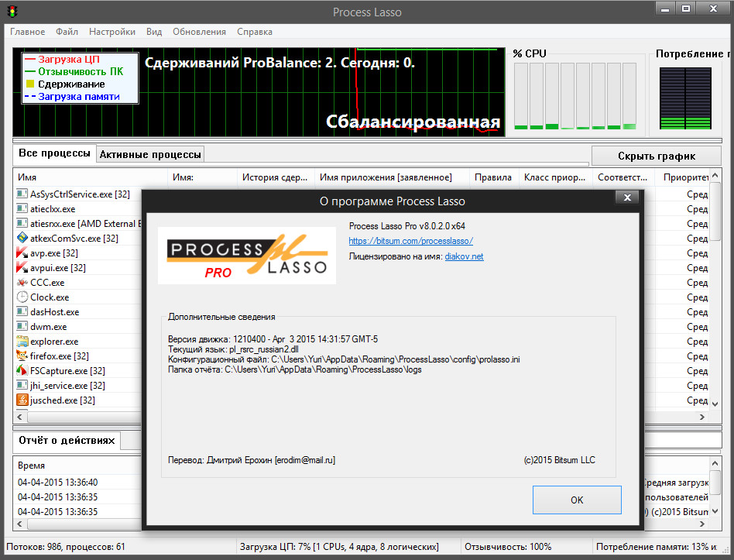Click the explorer.exe folder icon

(x=22, y=341)
